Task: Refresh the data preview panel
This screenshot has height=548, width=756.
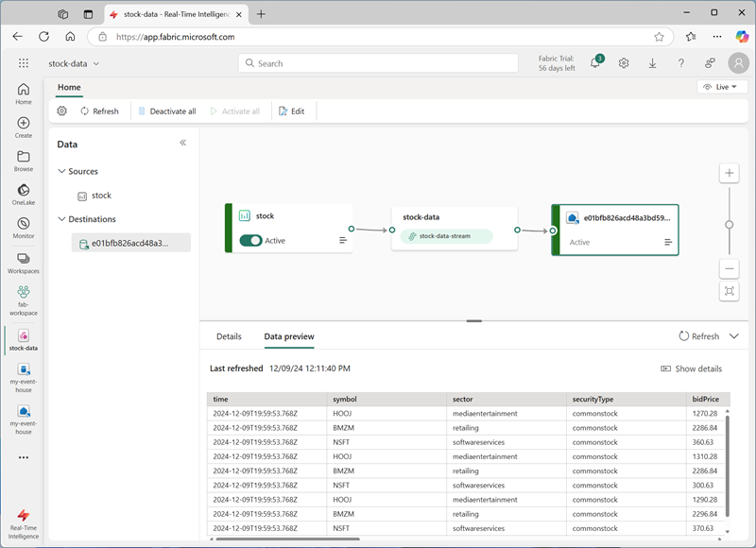Action: pyautogui.click(x=698, y=336)
